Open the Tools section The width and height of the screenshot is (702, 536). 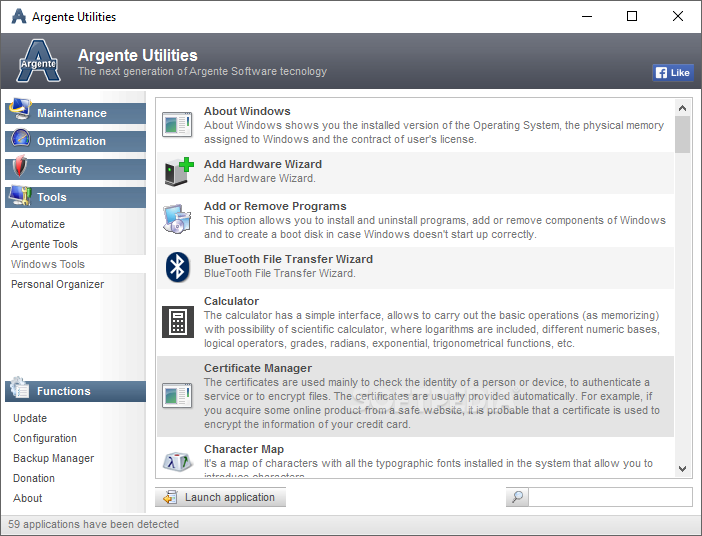[76, 197]
